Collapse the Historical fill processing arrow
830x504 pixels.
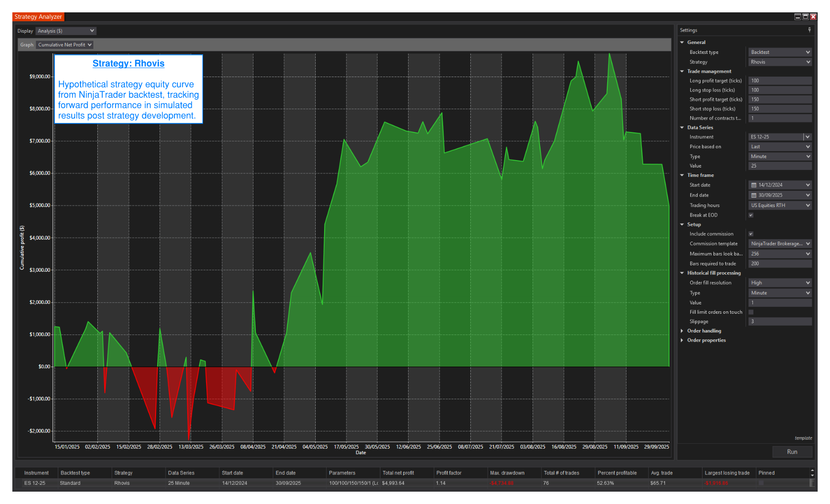tap(682, 273)
